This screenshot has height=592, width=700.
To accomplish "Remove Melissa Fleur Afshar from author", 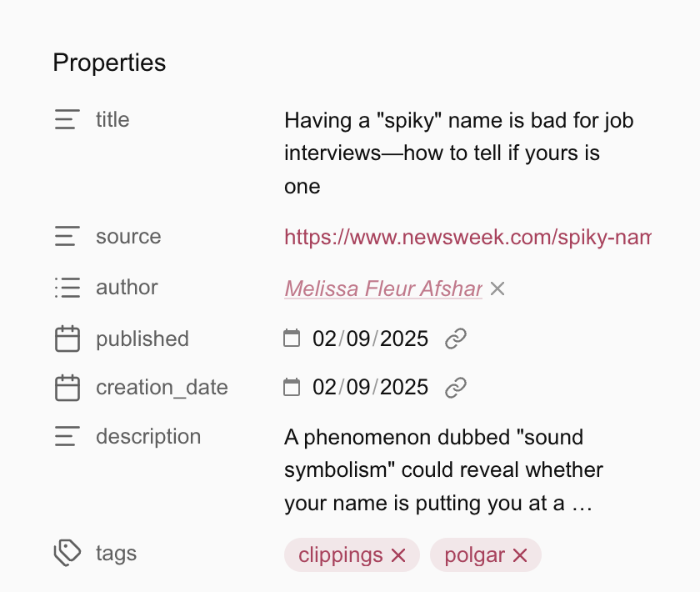I will tap(497, 288).
